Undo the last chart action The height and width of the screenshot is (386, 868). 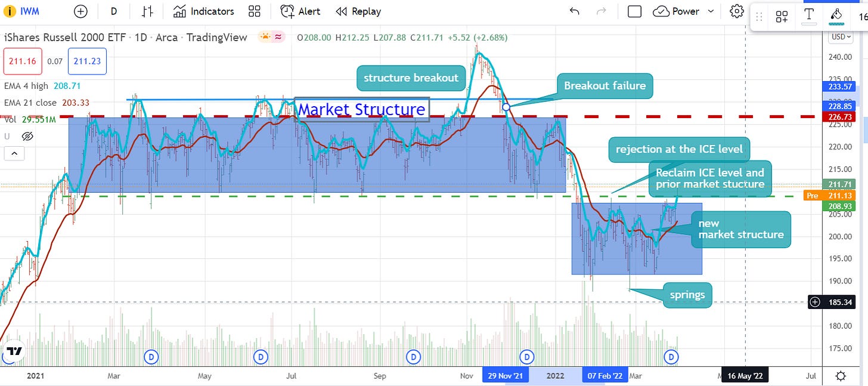tap(574, 11)
